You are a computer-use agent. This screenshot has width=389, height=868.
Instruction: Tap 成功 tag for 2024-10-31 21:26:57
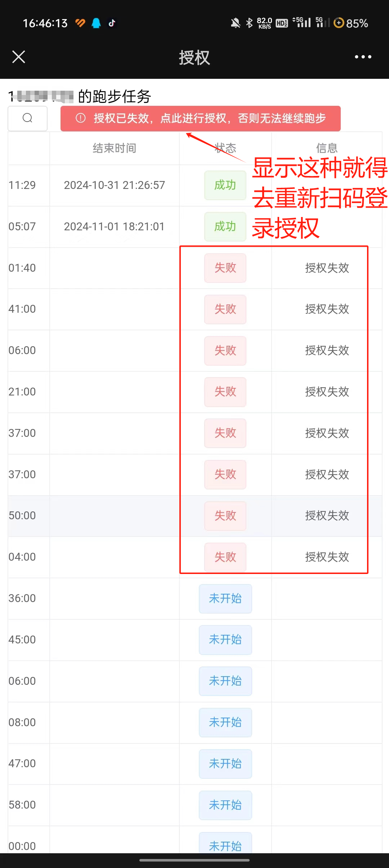pos(225,185)
